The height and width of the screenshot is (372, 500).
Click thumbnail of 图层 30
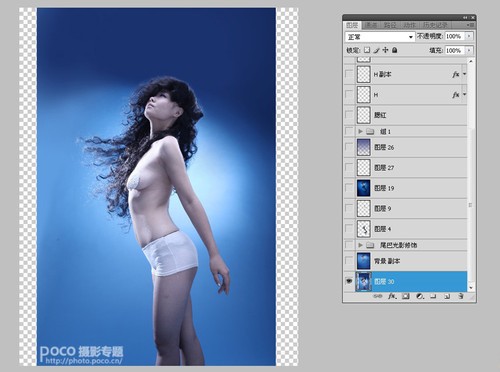pos(363,281)
